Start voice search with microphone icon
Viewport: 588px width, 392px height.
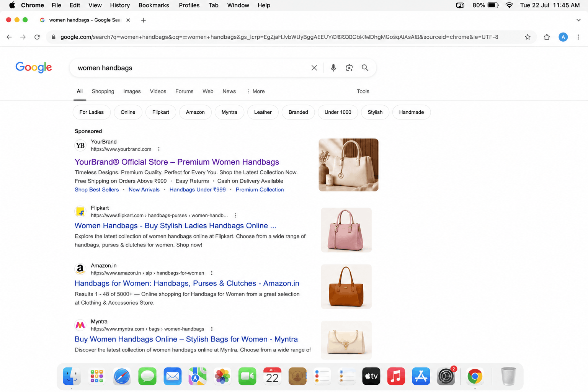pyautogui.click(x=333, y=68)
